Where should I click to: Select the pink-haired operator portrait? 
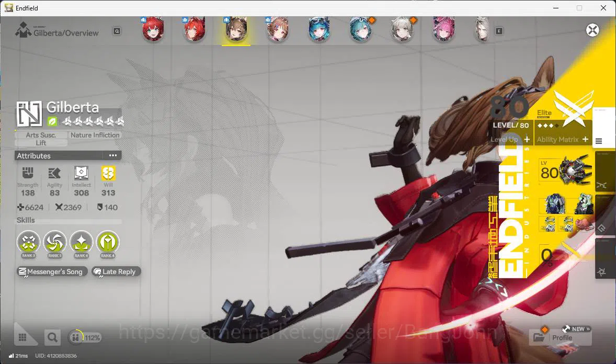443,29
